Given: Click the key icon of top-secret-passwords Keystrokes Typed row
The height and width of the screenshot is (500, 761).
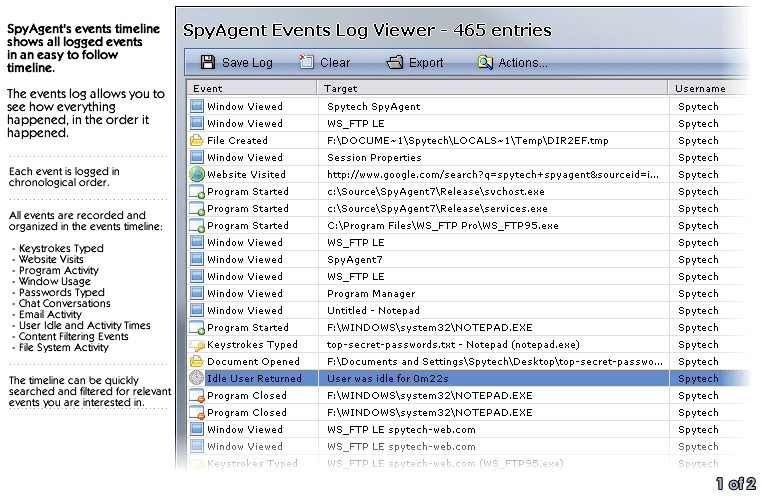Looking at the screenshot, I should 198,345.
